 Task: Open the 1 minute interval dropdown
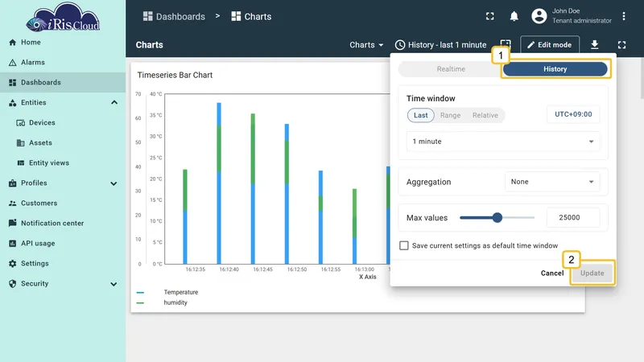click(x=502, y=142)
